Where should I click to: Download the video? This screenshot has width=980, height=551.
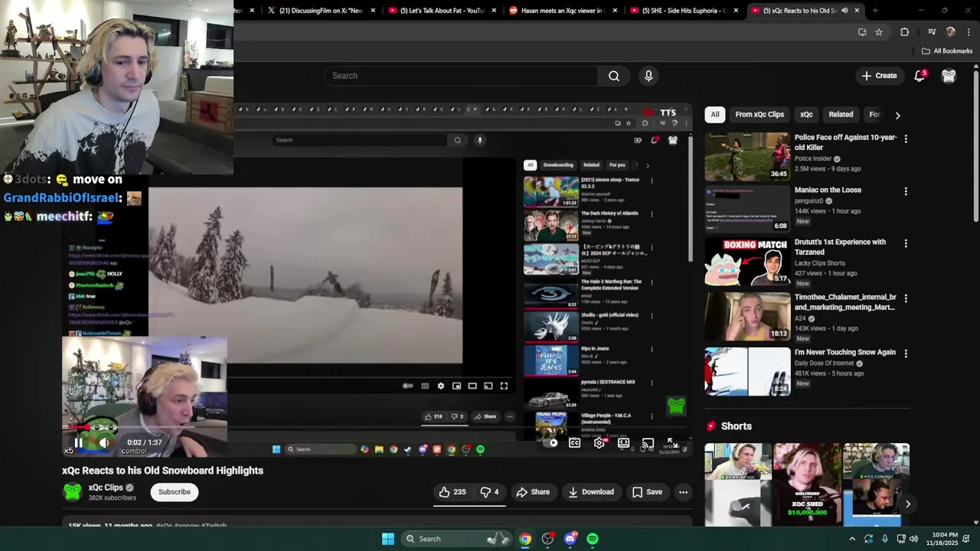(x=590, y=492)
